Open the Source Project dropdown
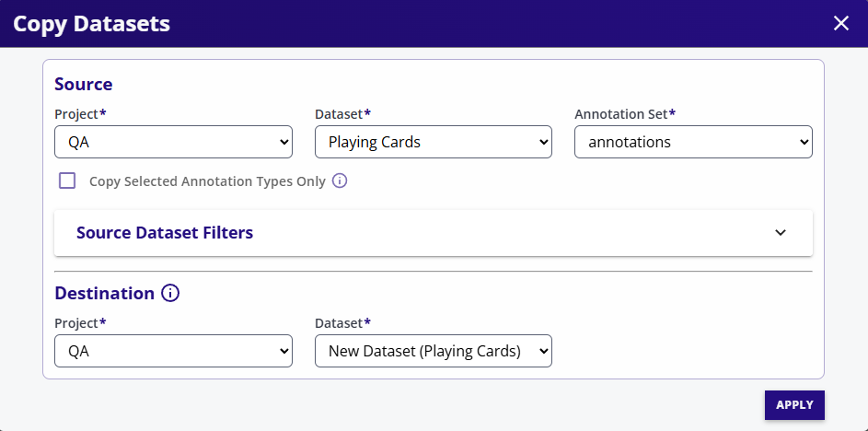Viewport: 868px width, 431px height. pyautogui.click(x=173, y=142)
